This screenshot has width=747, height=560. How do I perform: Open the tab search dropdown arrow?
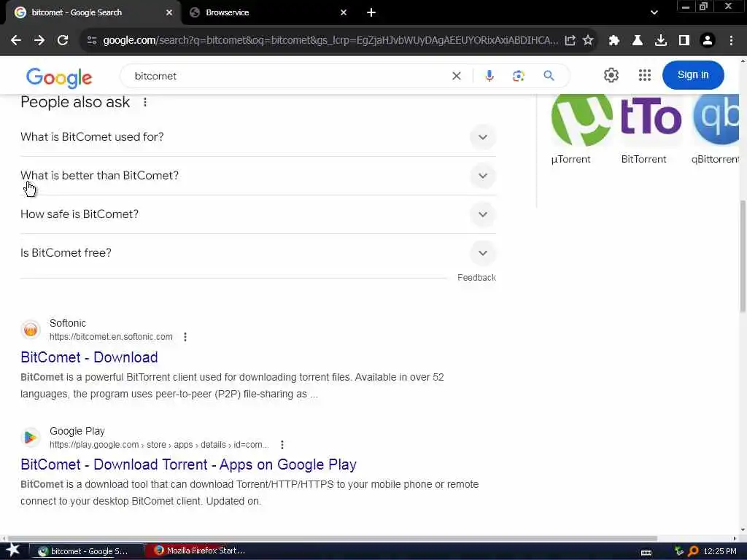(x=654, y=12)
